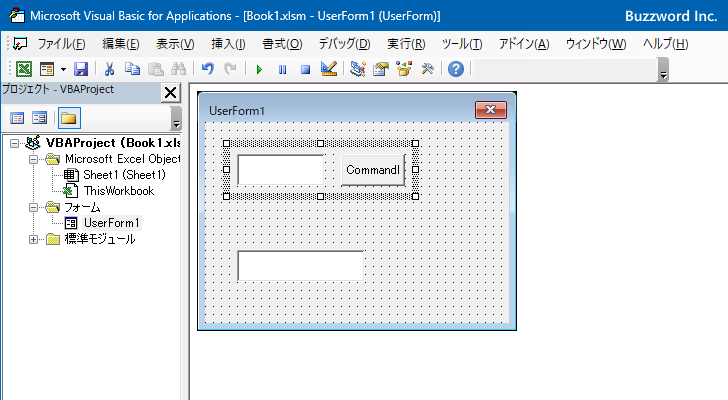Image resolution: width=728 pixels, height=400 pixels.
Task: Open the デバッグ(D) menu
Action: (x=344, y=44)
